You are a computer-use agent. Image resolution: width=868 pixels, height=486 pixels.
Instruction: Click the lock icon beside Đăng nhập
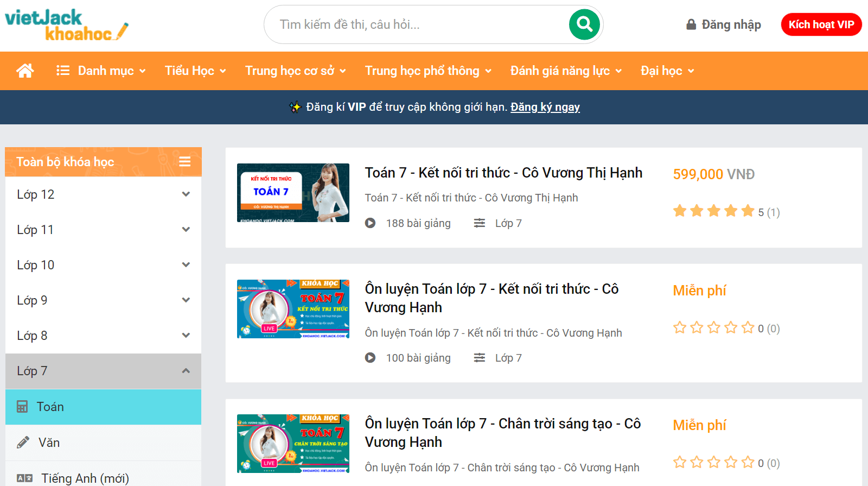(691, 24)
